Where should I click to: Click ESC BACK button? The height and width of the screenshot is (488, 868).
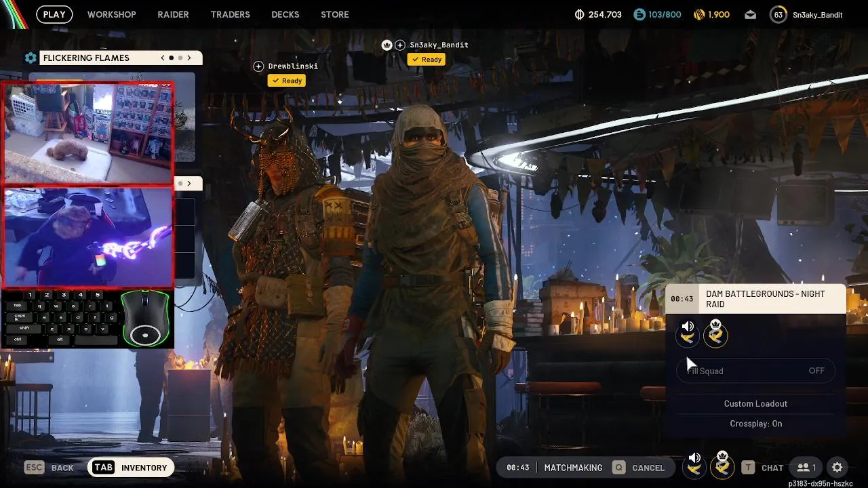pos(50,468)
